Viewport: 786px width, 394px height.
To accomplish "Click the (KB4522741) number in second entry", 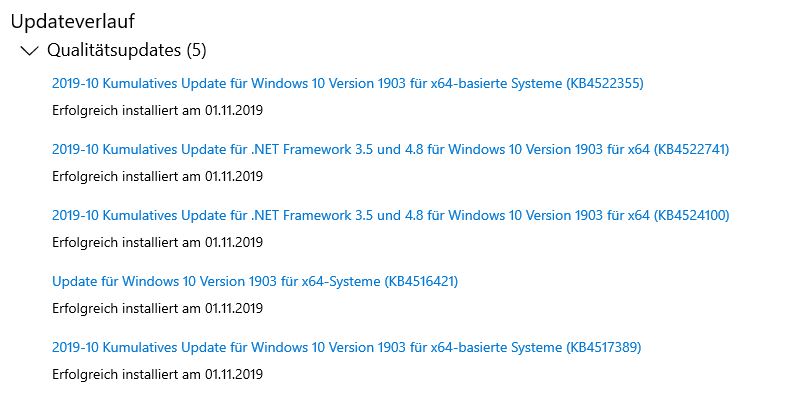I will pyautogui.click(x=691, y=149).
